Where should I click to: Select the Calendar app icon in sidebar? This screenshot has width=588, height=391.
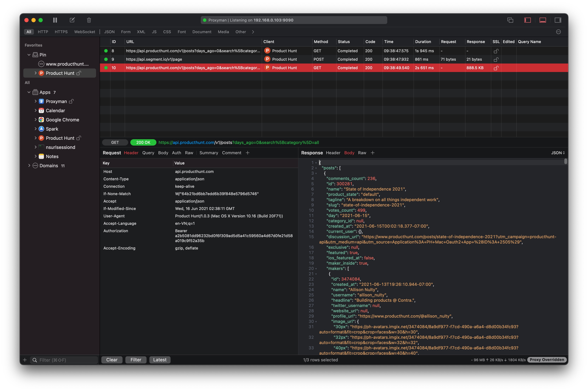point(41,110)
